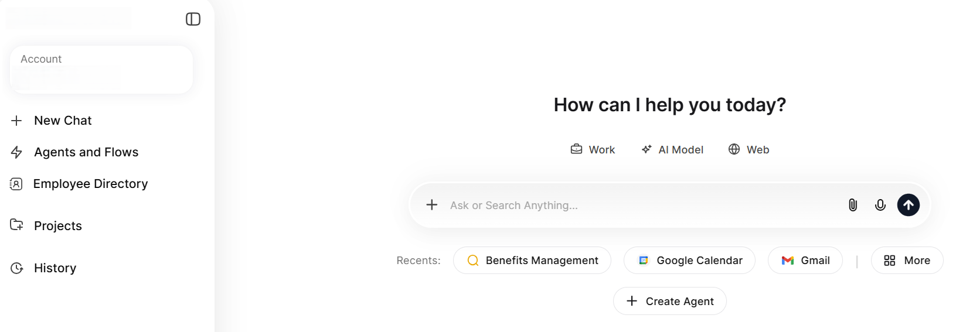Click the Projects folder icon

pyautogui.click(x=16, y=225)
